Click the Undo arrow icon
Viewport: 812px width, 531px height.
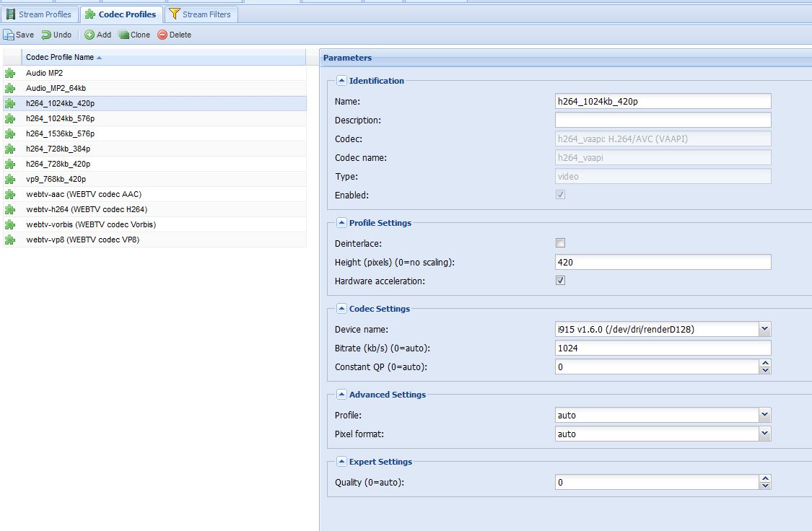point(46,35)
